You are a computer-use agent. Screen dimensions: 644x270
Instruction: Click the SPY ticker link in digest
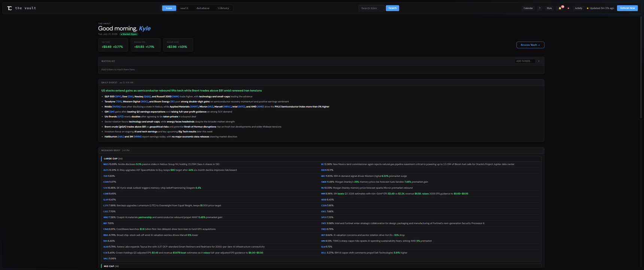pos(118,97)
